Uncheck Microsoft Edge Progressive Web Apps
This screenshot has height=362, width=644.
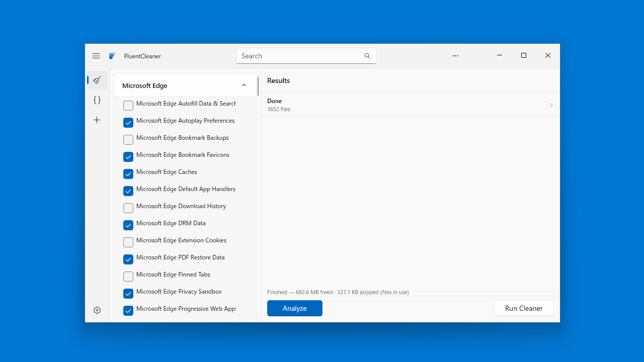click(x=128, y=310)
